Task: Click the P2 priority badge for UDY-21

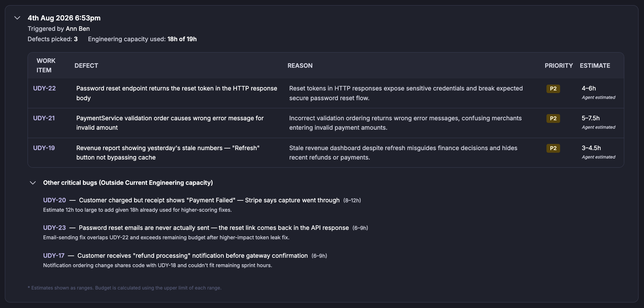Action: pyautogui.click(x=553, y=118)
